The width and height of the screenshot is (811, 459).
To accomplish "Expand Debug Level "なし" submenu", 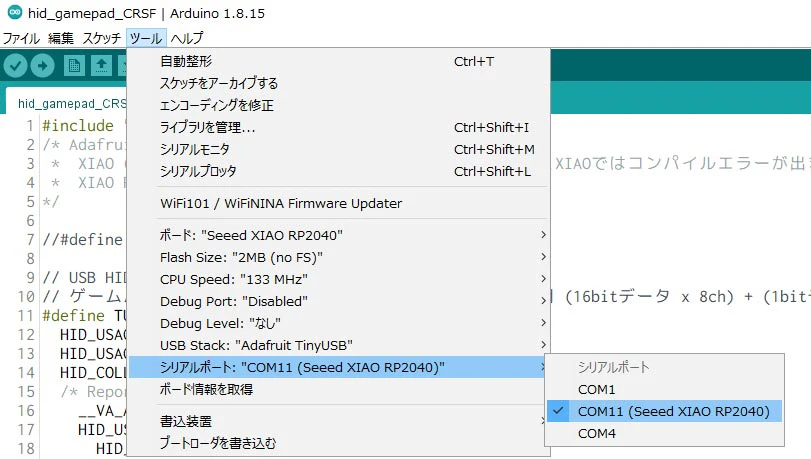I will pyautogui.click(x=339, y=323).
